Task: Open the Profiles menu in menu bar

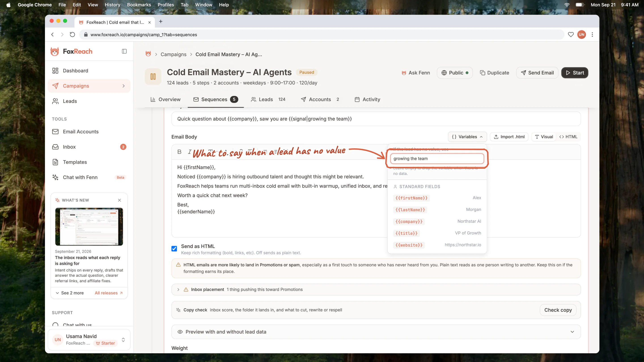Action: pos(165,5)
